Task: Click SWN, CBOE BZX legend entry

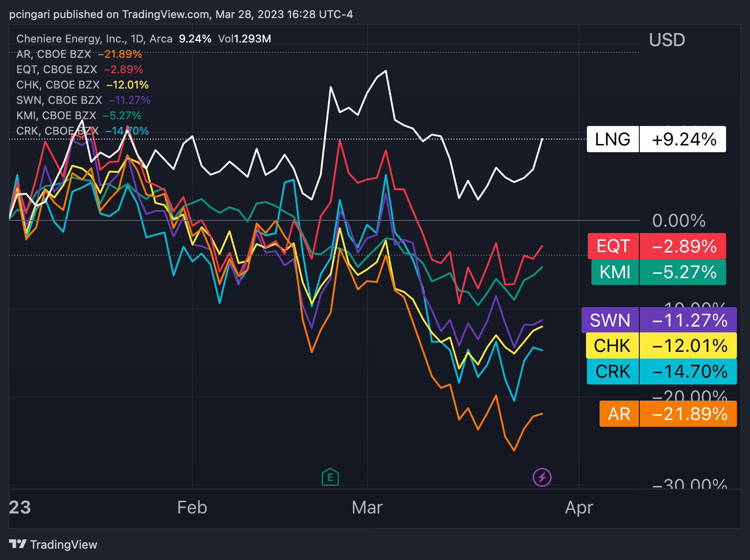Action: pyautogui.click(x=83, y=100)
